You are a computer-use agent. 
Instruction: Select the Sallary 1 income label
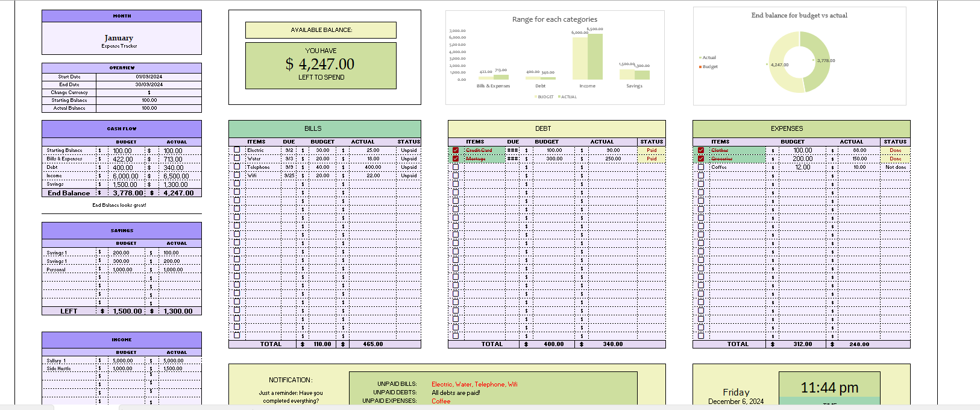pos(56,361)
